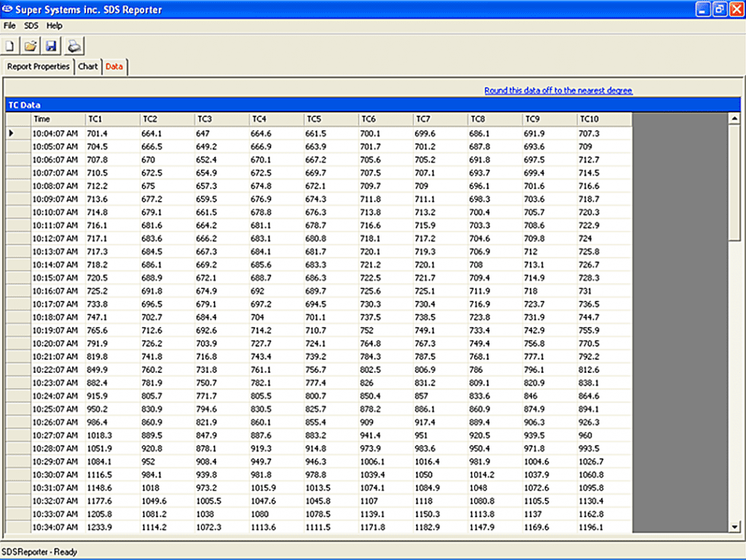
Task: Click the time cell 10:27:07 AM
Action: (x=55, y=435)
